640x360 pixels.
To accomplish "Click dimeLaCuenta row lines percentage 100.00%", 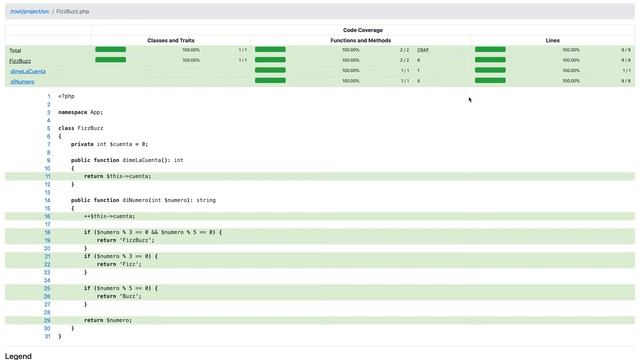I will [571, 71].
